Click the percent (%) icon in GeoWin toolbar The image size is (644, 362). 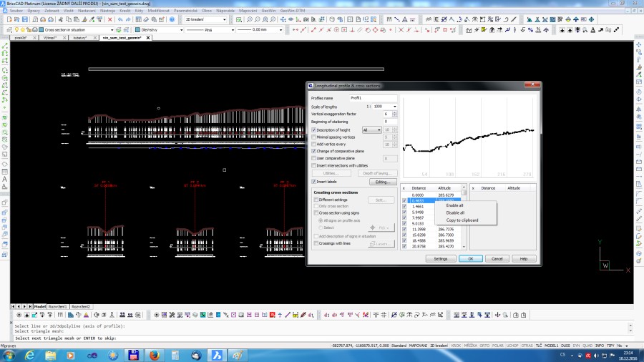[530, 30]
